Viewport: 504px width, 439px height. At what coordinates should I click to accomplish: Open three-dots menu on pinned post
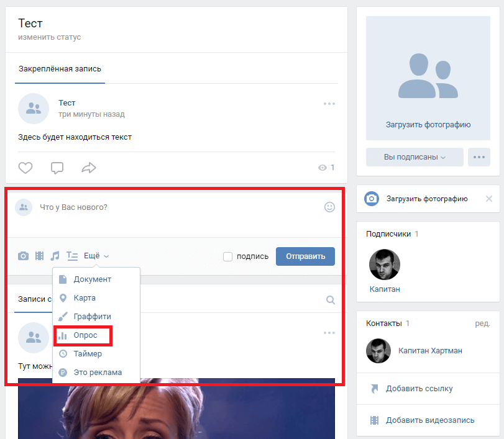pos(329,104)
